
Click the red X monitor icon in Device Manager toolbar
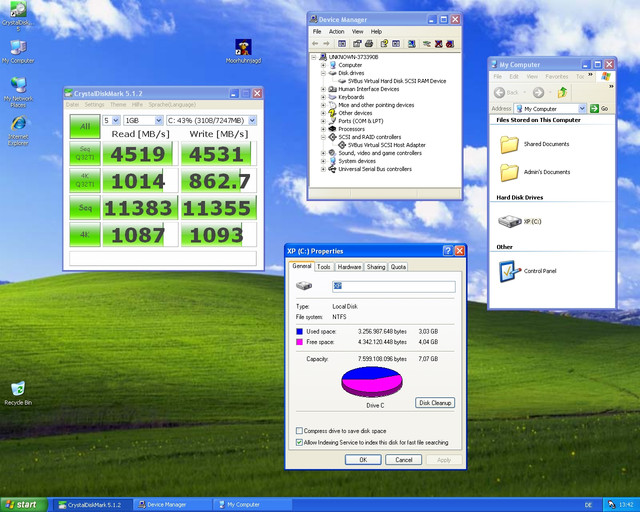[438, 44]
